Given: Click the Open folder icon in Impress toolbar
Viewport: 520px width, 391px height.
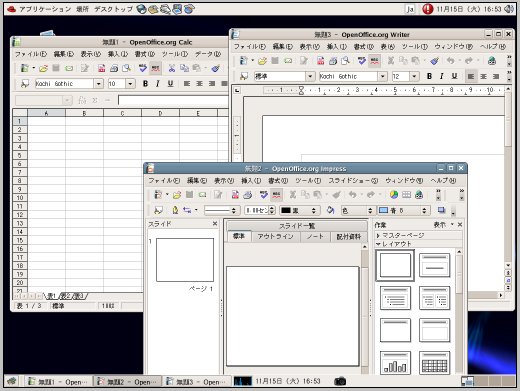Looking at the screenshot, I should click(x=177, y=195).
